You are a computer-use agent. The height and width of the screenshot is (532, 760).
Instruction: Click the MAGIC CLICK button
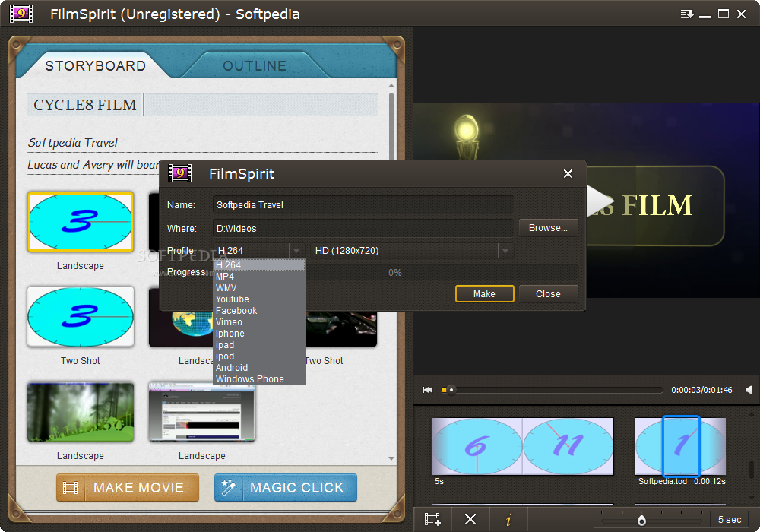pos(286,487)
